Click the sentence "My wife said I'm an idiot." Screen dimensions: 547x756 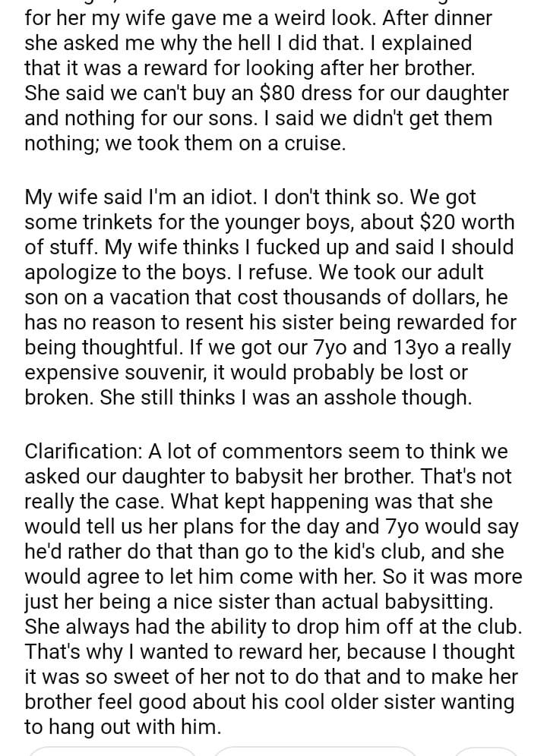[153, 197]
